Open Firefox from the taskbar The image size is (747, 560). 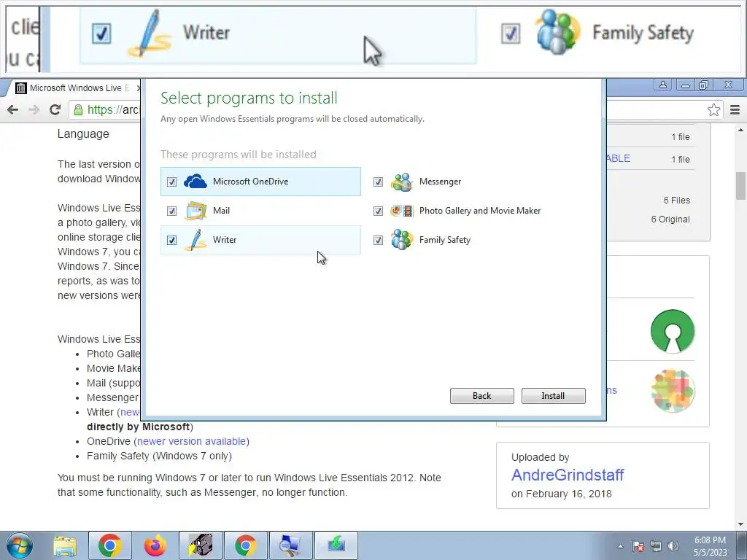(155, 545)
